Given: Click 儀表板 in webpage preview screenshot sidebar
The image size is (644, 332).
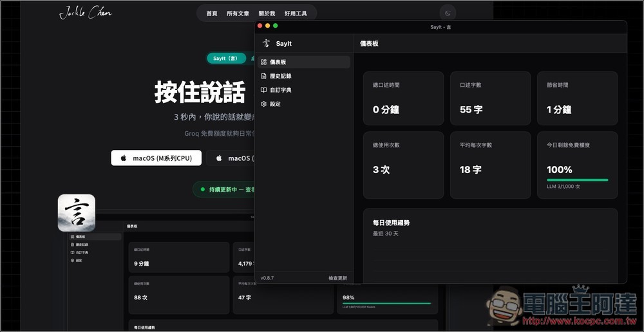Looking at the screenshot, I should pos(95,237).
